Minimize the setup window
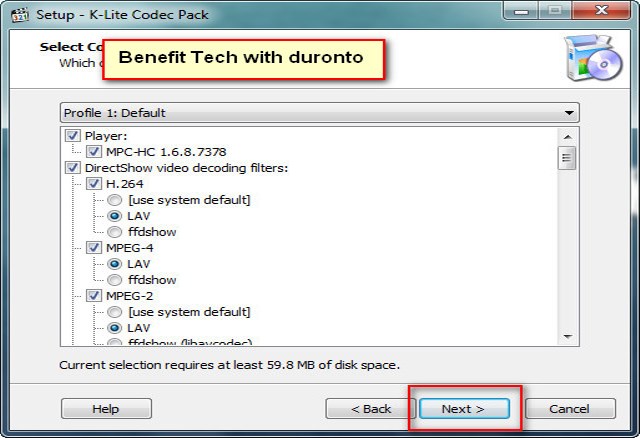Viewport: 640px width, 438px height. (x=521, y=11)
